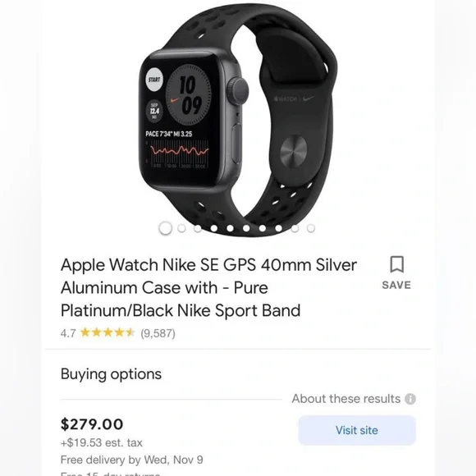Image resolution: width=476 pixels, height=476 pixels.
Task: View the 9,587 reviews count
Action: click(158, 333)
